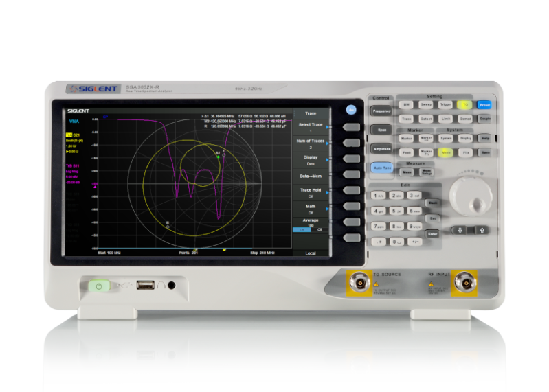
Task: Click the Sweep key
Action: [x=426, y=104]
